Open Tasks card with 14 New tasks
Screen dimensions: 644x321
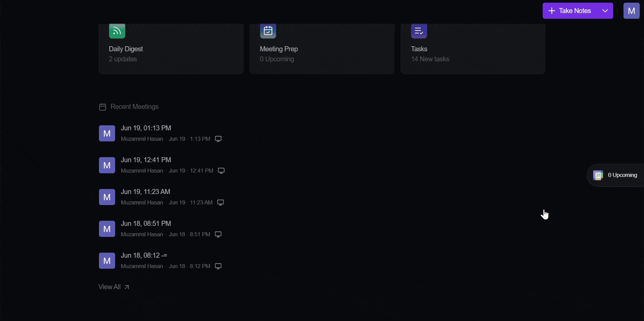pos(473,49)
